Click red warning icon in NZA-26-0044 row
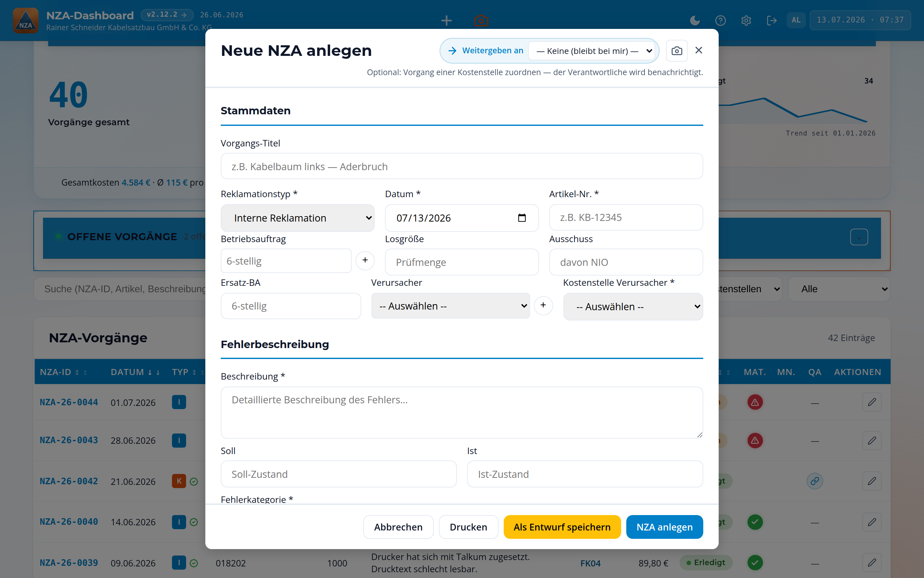 [x=755, y=402]
